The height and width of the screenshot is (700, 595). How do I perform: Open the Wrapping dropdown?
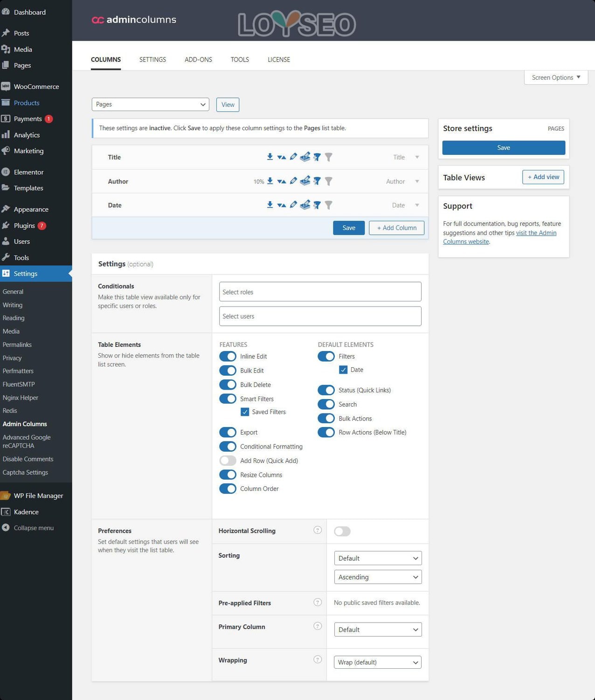pyautogui.click(x=378, y=663)
